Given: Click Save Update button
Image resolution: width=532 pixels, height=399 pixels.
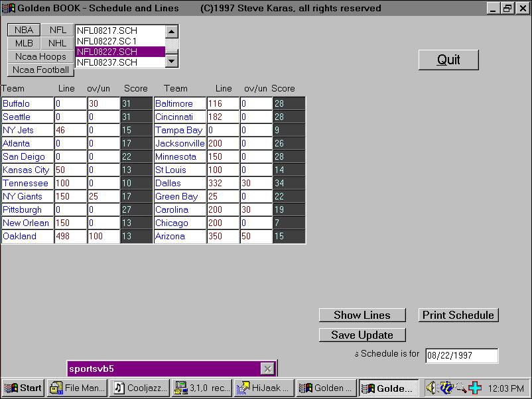Looking at the screenshot, I should [x=362, y=335].
